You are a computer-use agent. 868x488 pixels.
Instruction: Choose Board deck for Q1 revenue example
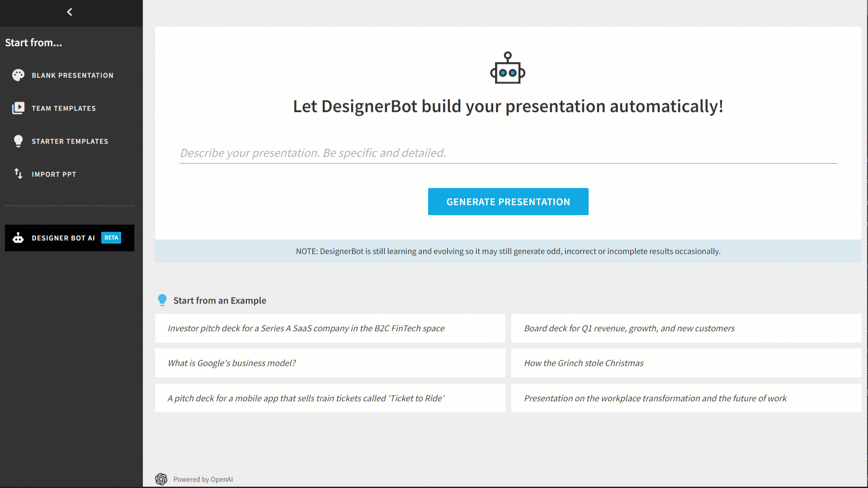(x=686, y=328)
